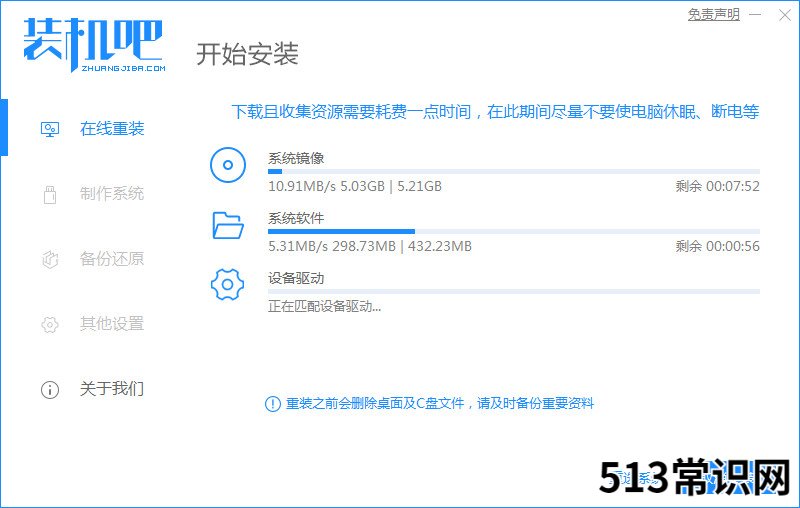Click the 装机吧 logo
This screenshot has width=800, height=508.
pos(94,45)
